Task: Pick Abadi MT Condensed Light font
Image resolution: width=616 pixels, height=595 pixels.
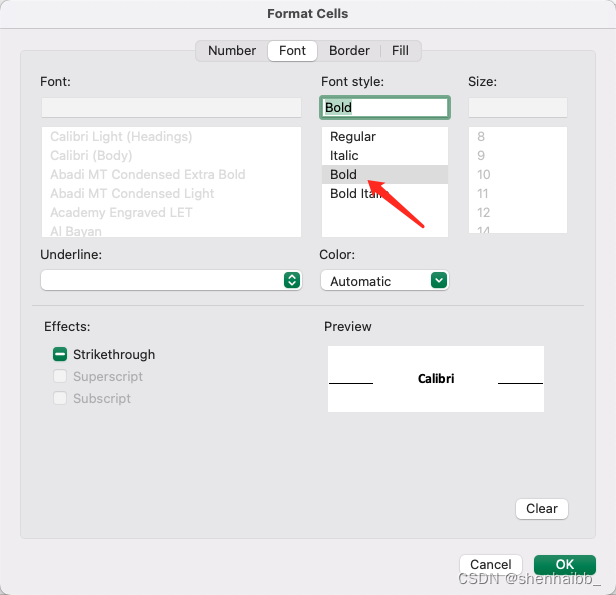Action: tap(171, 193)
